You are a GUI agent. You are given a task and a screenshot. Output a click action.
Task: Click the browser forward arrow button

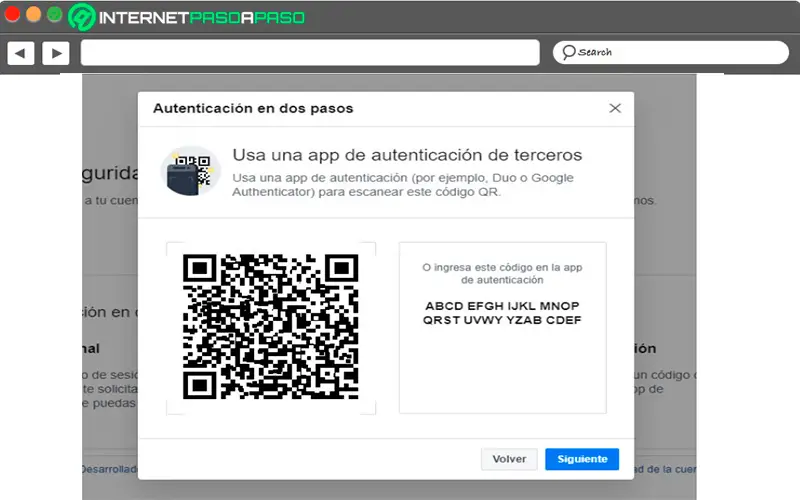(56, 53)
